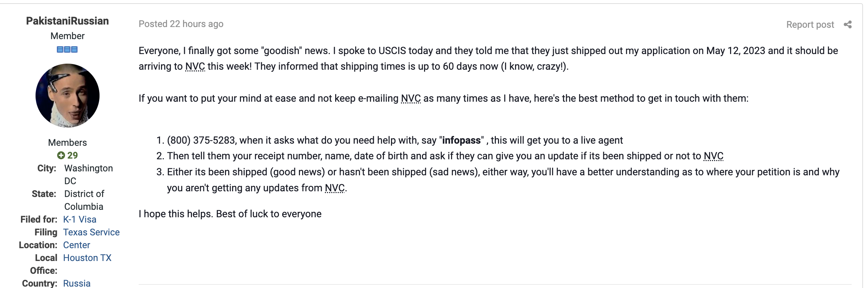The height and width of the screenshot is (288, 868).
Task: Click NVC abbreviation in list item three
Action: click(x=335, y=188)
